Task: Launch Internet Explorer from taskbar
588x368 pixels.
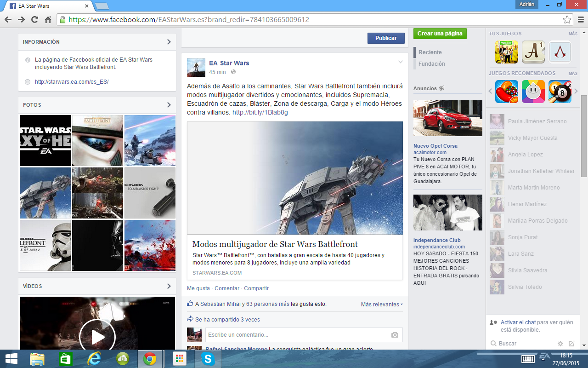Action: click(94, 359)
